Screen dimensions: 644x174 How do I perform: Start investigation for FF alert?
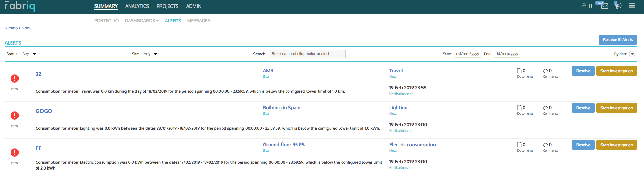[x=617, y=145]
